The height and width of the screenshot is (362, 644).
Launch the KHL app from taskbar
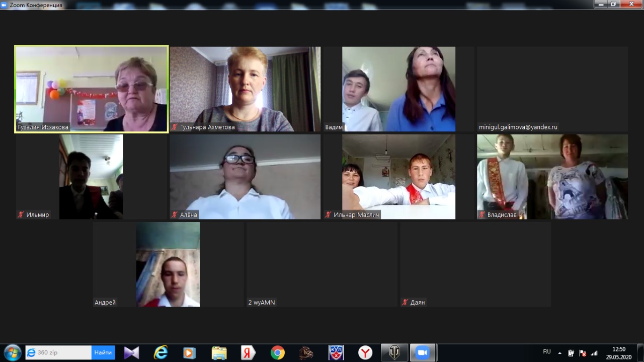click(336, 352)
